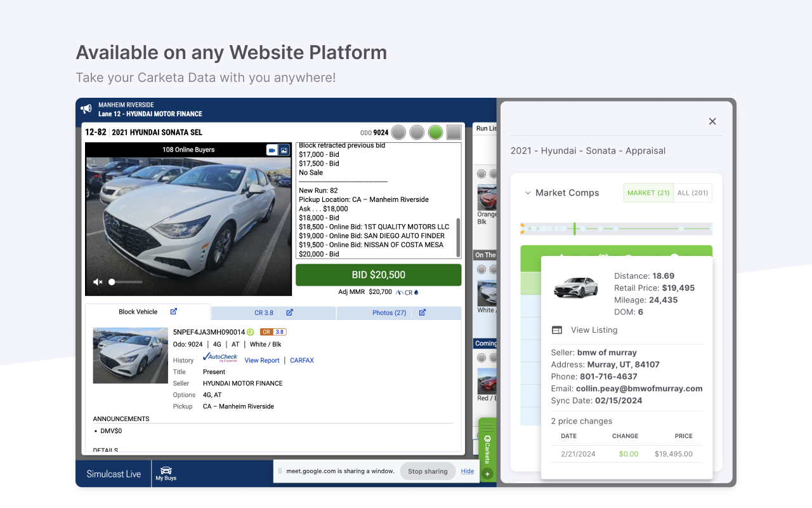Click the main Sonata video image
This screenshot has height=508, width=812.
[x=188, y=219]
